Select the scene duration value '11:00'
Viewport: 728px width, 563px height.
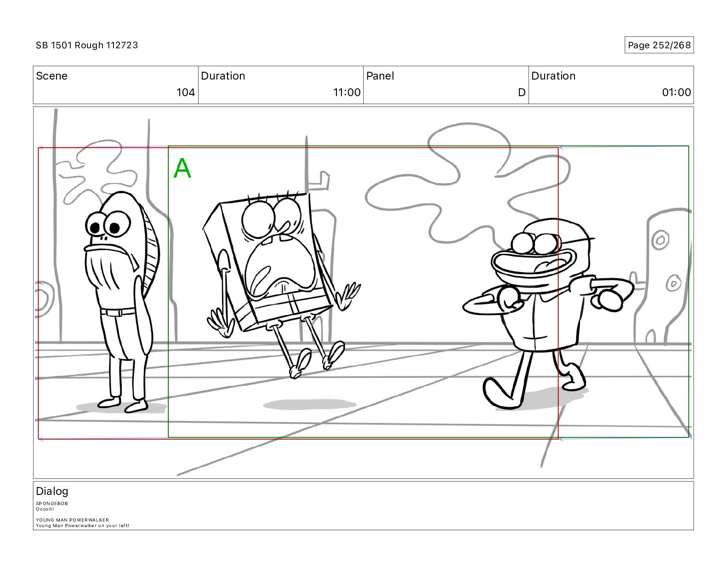pos(347,92)
